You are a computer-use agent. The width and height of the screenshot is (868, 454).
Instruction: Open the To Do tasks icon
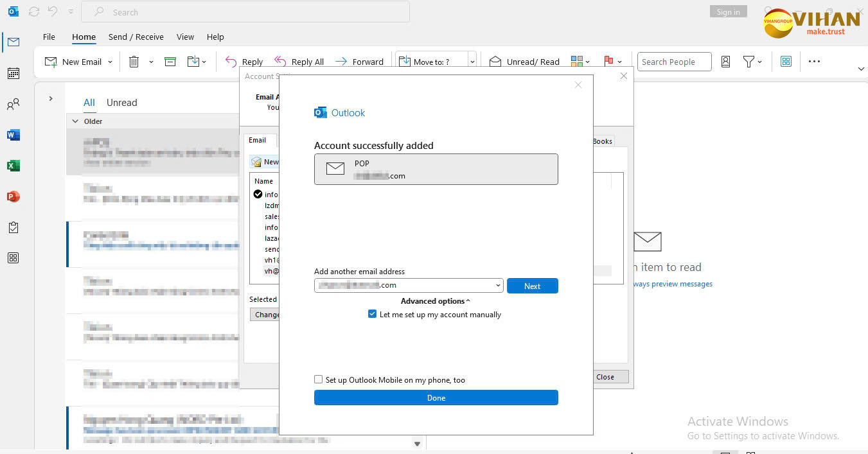tap(13, 227)
